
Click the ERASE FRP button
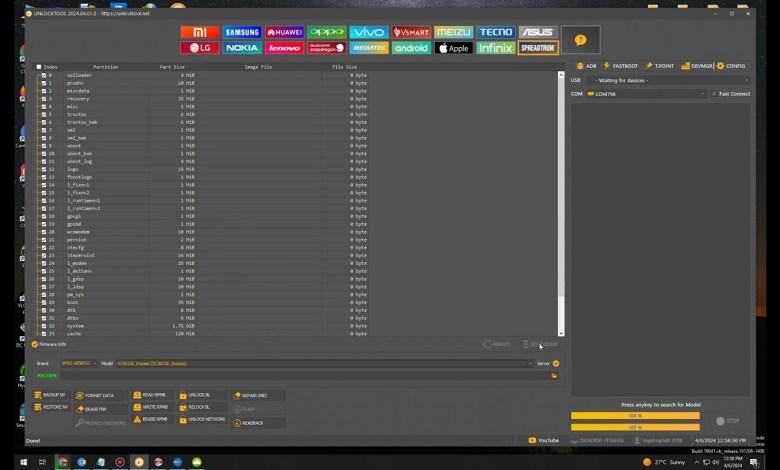[96, 409]
